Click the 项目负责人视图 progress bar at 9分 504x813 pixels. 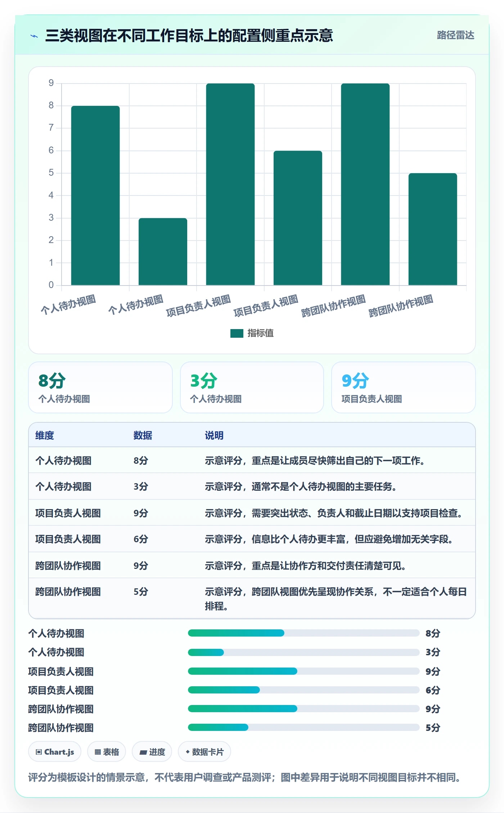click(x=303, y=671)
